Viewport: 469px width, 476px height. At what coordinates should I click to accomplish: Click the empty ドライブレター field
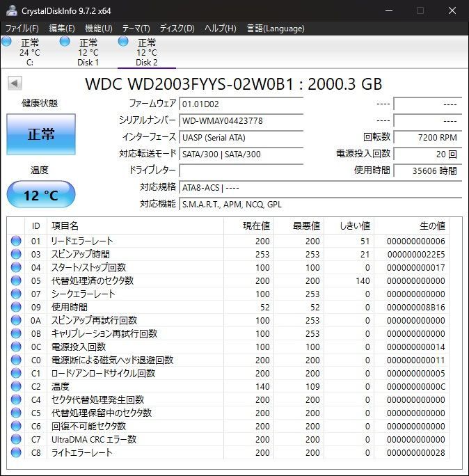click(x=241, y=170)
